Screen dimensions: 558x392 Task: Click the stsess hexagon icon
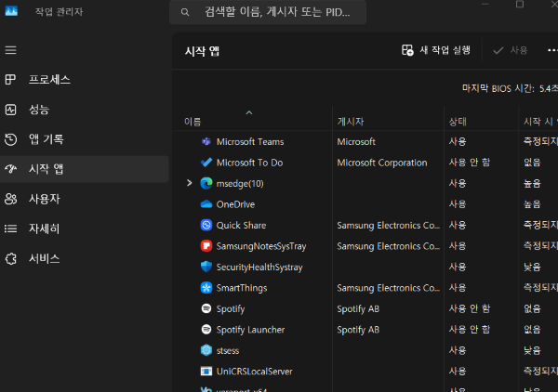[x=206, y=350]
